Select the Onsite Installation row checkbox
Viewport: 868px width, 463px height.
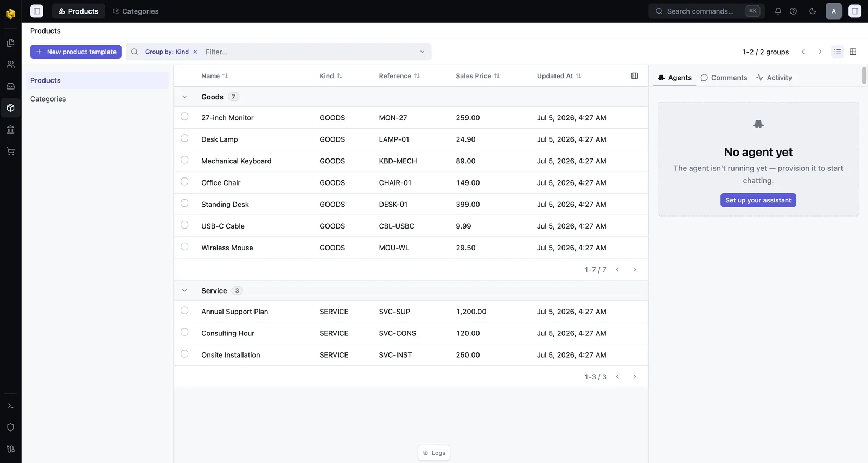[184, 354]
